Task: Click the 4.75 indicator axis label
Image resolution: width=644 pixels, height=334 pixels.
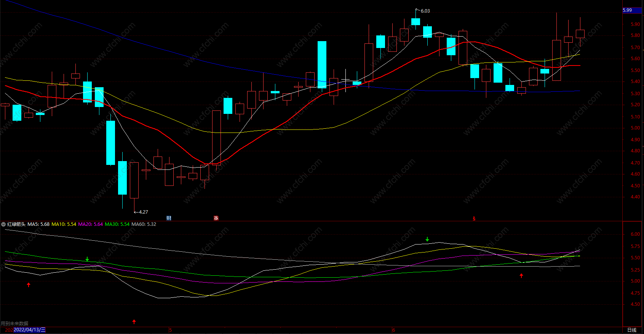Action: 635,293
